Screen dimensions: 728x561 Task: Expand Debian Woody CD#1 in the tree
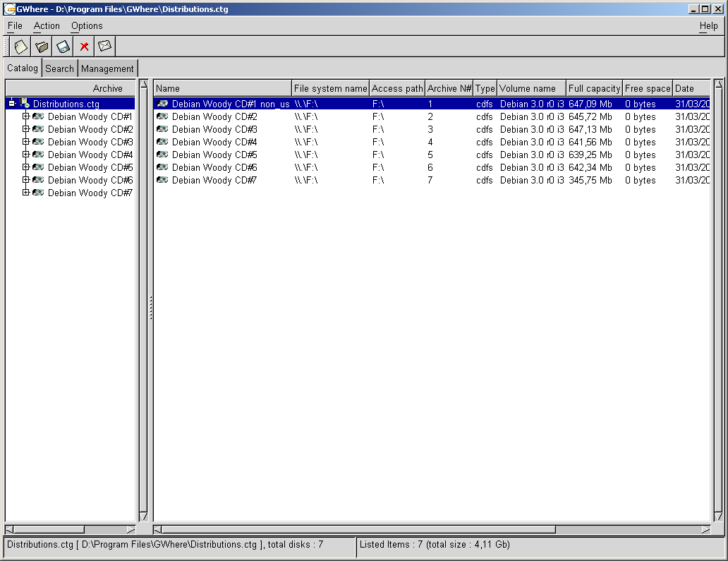click(x=26, y=116)
